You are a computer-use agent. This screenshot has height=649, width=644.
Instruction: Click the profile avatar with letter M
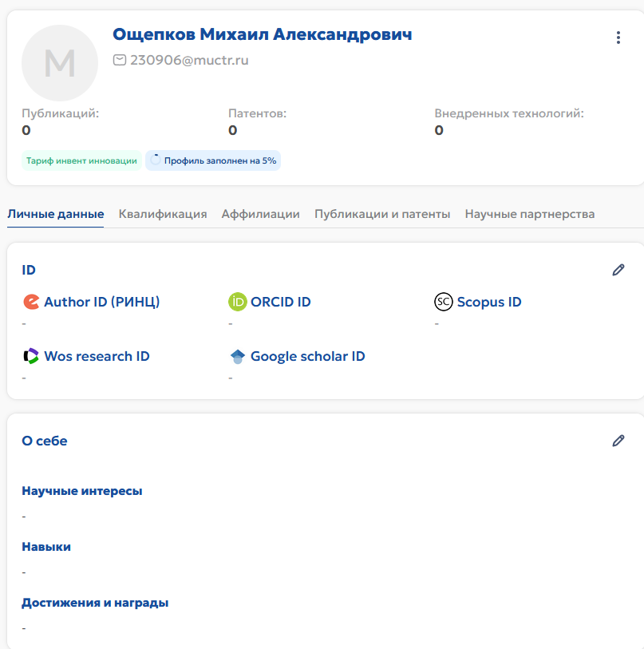(x=60, y=63)
